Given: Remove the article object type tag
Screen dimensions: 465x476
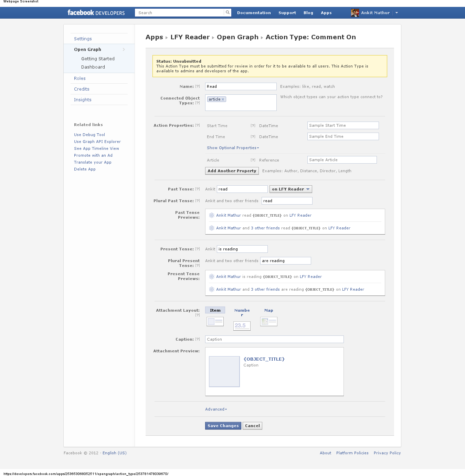Looking at the screenshot, I should (223, 100).
